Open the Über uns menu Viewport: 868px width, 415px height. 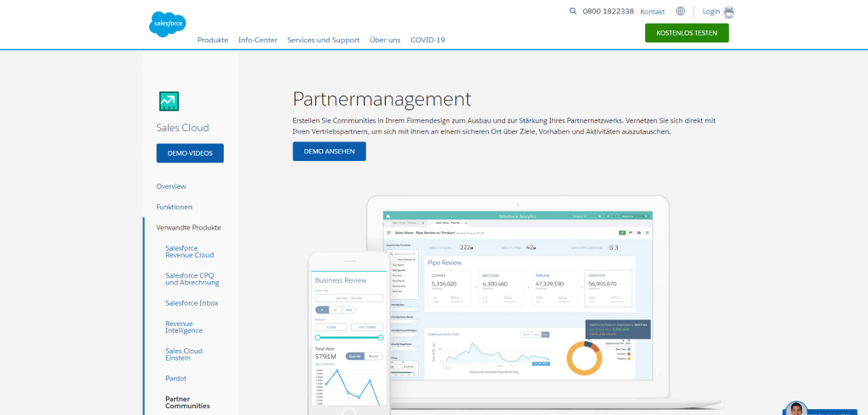[x=385, y=40]
